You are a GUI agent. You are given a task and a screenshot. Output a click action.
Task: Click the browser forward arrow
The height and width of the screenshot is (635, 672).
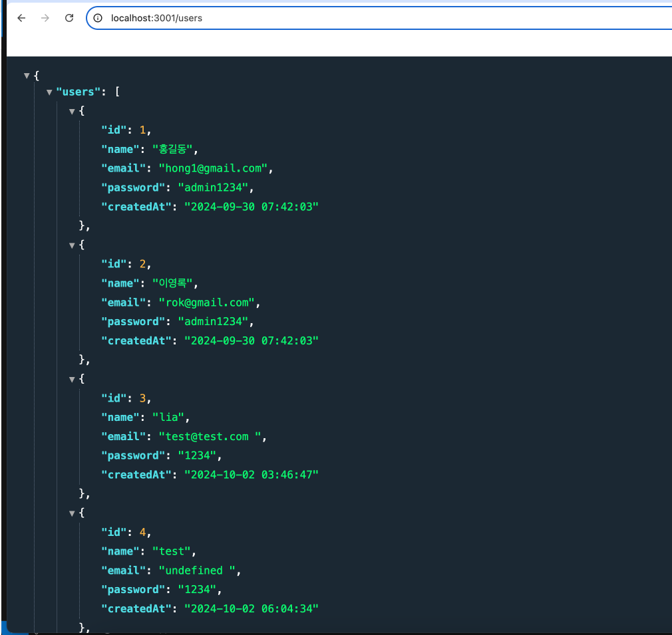pos(45,18)
